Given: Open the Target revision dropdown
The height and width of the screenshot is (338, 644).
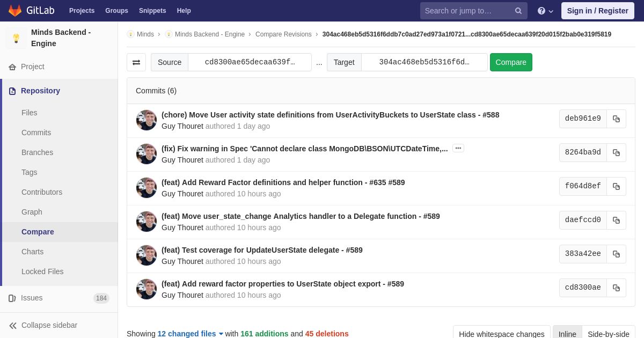Looking at the screenshot, I should pos(424,62).
